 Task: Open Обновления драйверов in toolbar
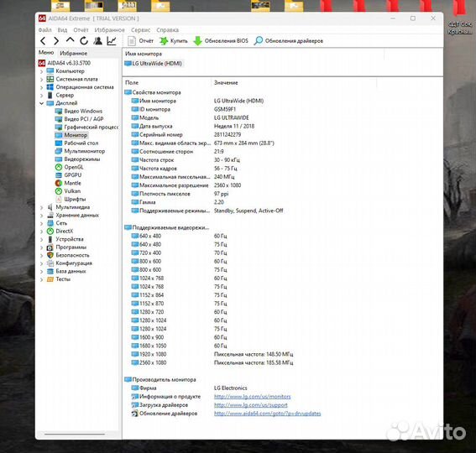tap(289, 40)
